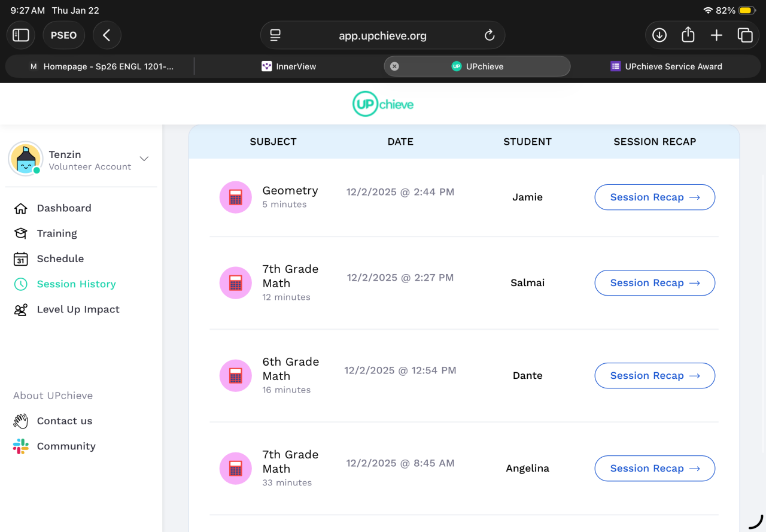Switch to UPchieve Service Award tab
The height and width of the screenshot is (532, 766).
(x=666, y=66)
